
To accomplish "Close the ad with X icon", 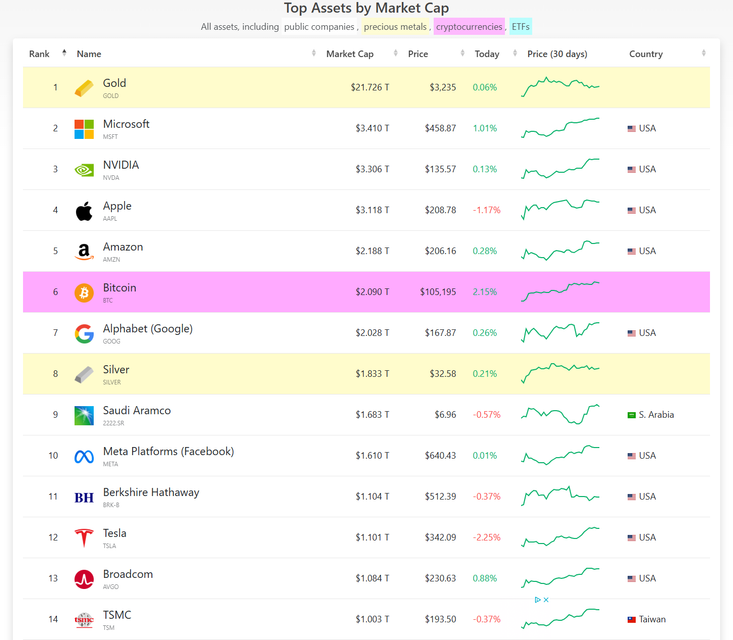I will pyautogui.click(x=546, y=600).
